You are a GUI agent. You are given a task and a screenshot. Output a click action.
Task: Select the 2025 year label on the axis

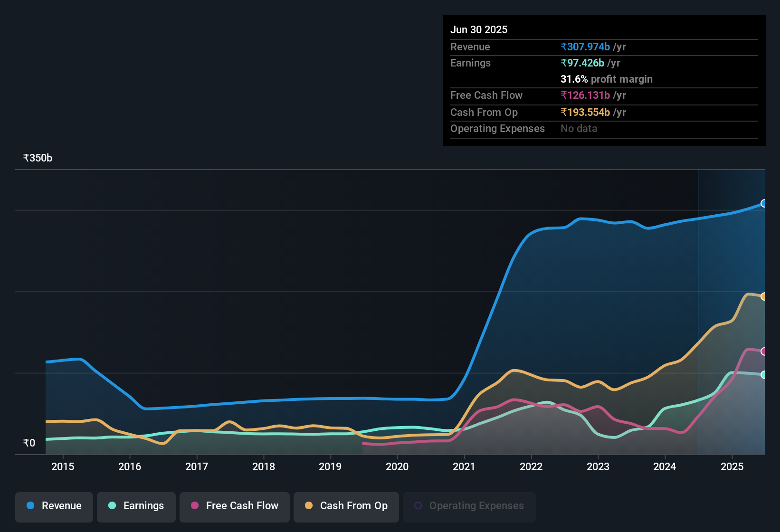tap(732, 467)
